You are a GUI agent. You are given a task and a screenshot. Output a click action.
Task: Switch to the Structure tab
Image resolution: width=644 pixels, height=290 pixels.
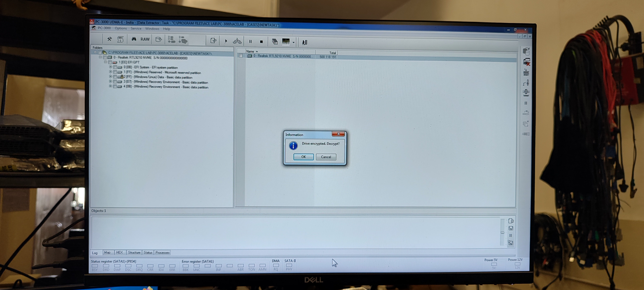coord(134,252)
